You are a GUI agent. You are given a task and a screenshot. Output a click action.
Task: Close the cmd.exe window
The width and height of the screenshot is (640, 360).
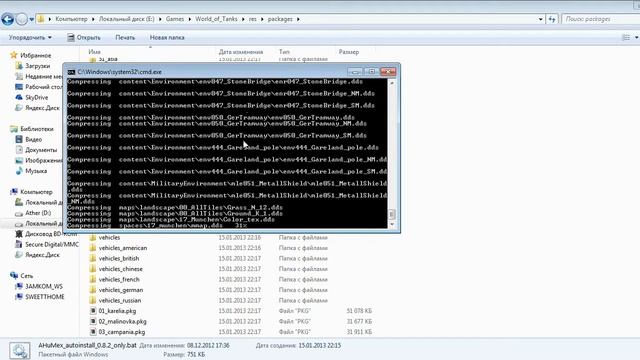click(388, 72)
